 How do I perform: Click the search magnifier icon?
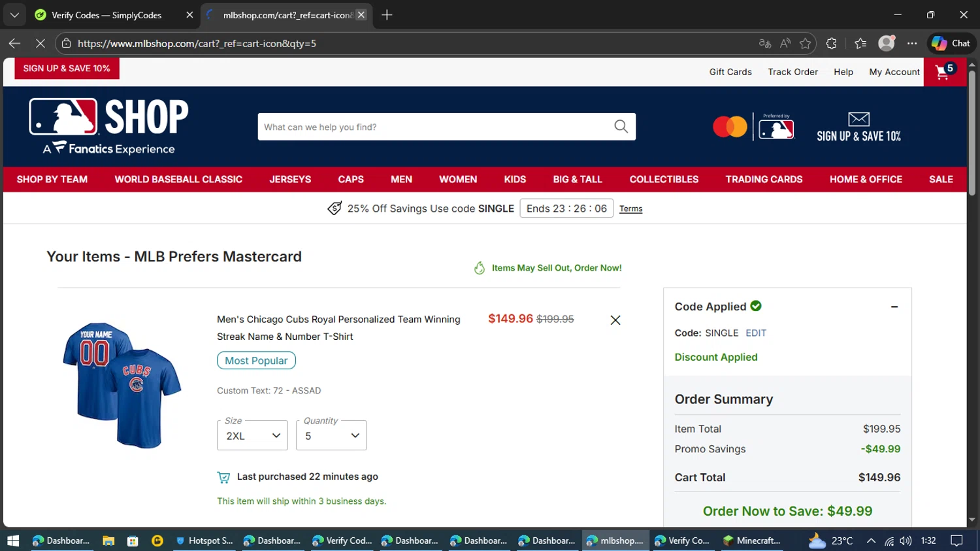pos(621,127)
